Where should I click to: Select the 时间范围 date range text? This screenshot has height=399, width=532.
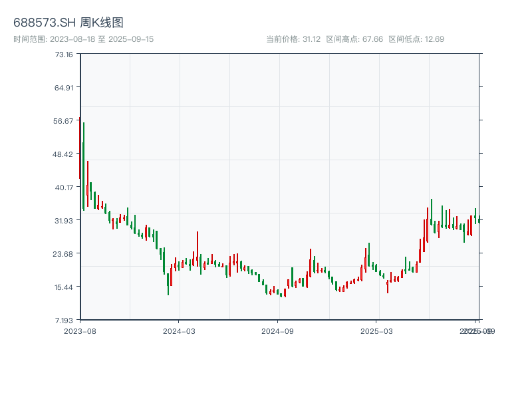(x=84, y=39)
